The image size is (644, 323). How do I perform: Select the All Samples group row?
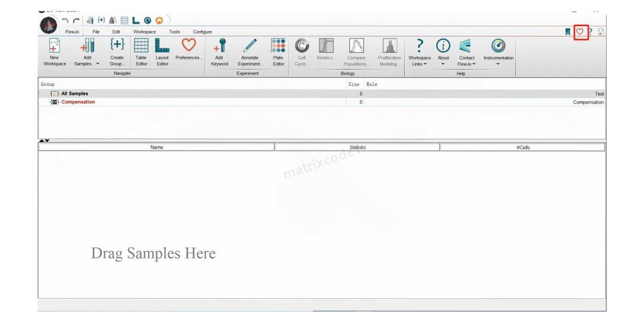click(x=322, y=94)
